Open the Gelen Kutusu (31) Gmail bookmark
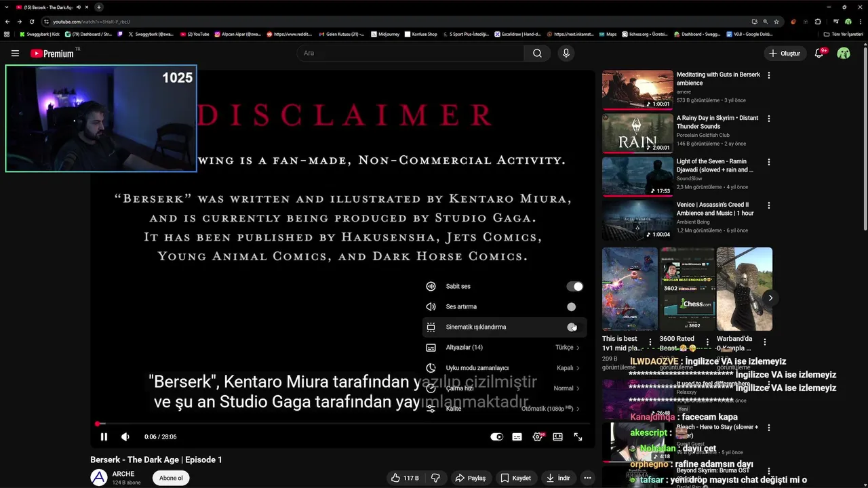 pos(341,34)
